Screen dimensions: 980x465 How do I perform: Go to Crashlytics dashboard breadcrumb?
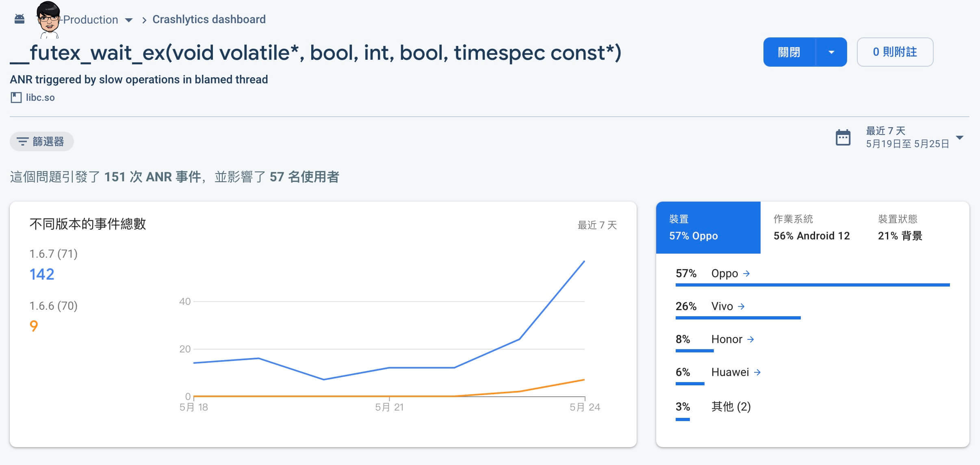point(209,19)
